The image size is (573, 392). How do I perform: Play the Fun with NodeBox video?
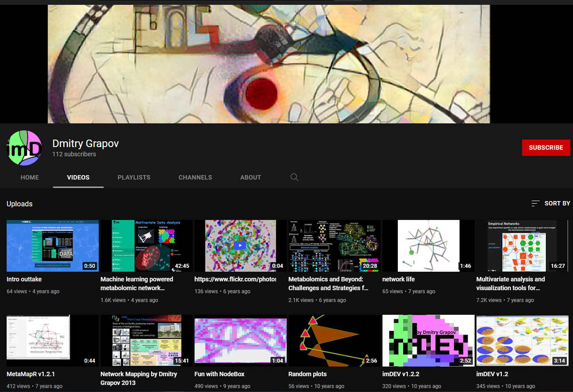(x=240, y=341)
